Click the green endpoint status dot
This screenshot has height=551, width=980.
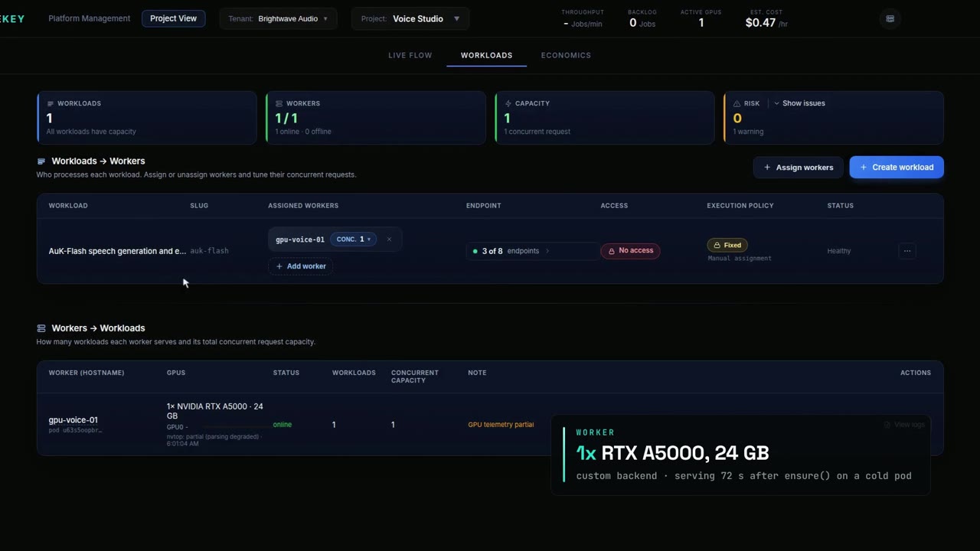click(x=475, y=251)
